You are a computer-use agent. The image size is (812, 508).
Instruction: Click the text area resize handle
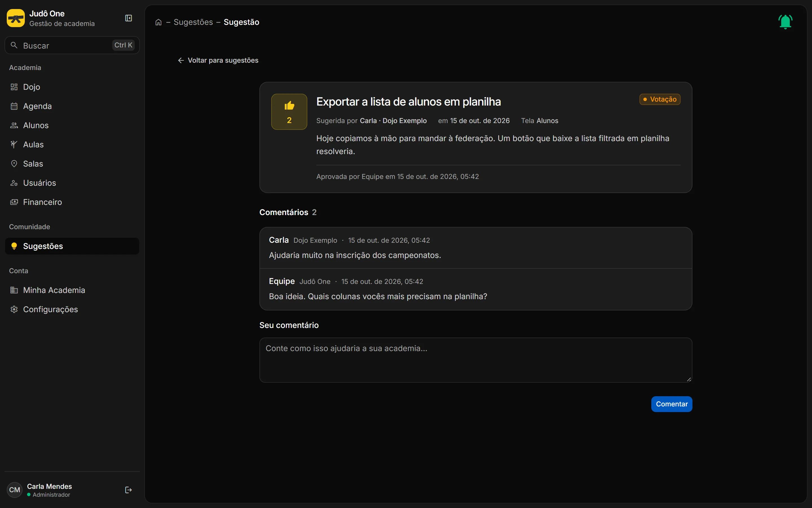pyautogui.click(x=689, y=379)
